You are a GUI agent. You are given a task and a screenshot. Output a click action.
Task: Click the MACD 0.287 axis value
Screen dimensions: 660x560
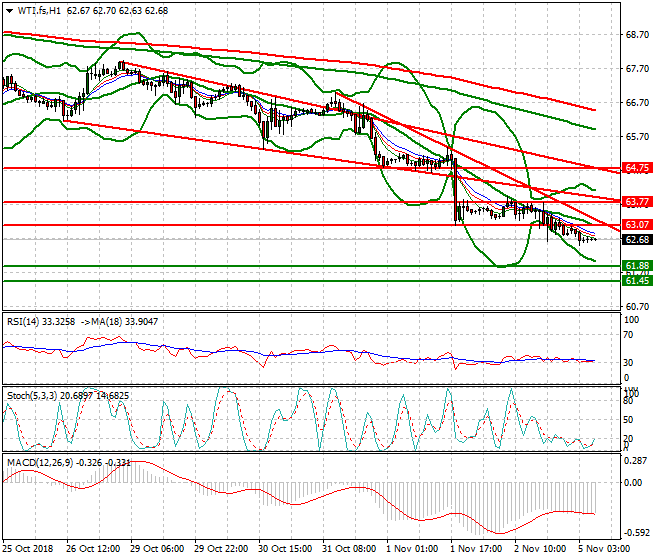636,461
